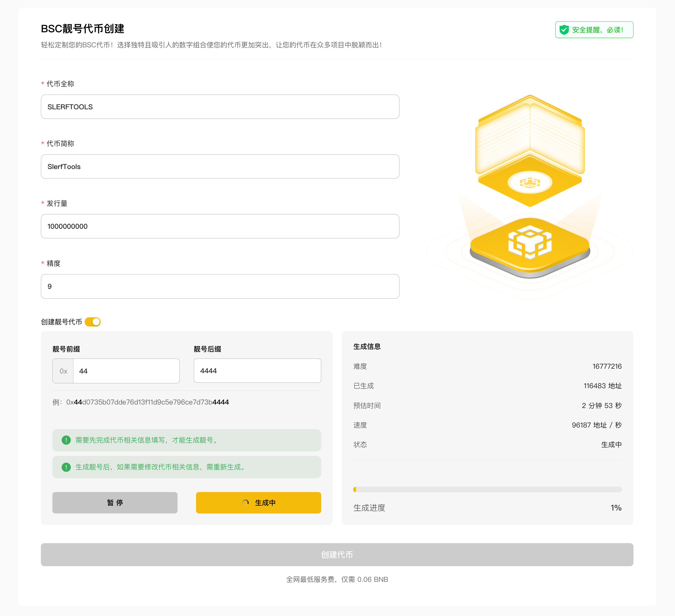Click the small BNB logo on floating box
Viewport: 675px width, 616px height.
click(530, 182)
